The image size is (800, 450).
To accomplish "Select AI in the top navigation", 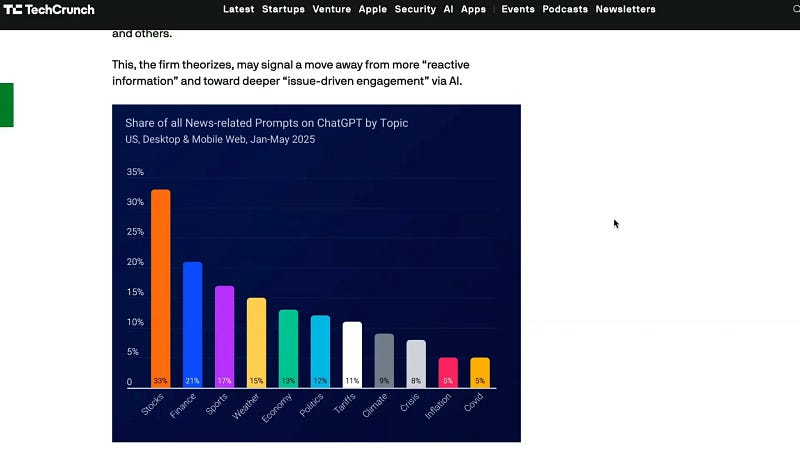I will pyautogui.click(x=448, y=9).
